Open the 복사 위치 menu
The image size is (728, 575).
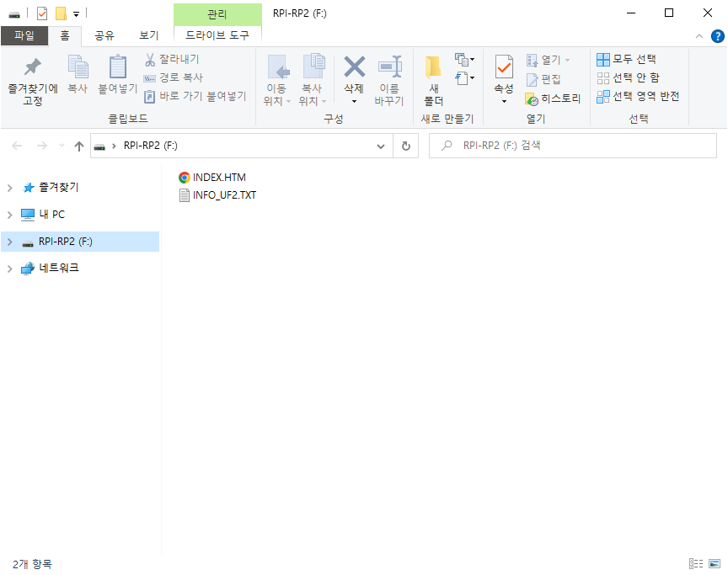point(312,80)
